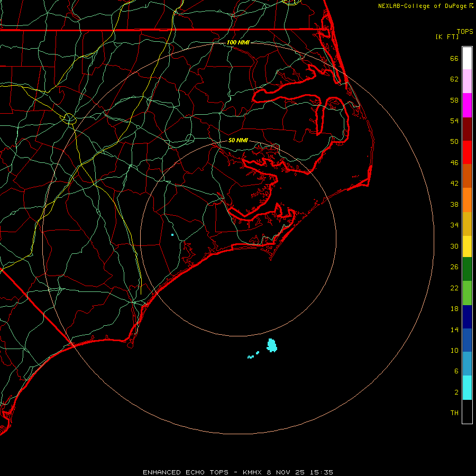Click the cyan swatch near the legend bottom

[x=467, y=388]
